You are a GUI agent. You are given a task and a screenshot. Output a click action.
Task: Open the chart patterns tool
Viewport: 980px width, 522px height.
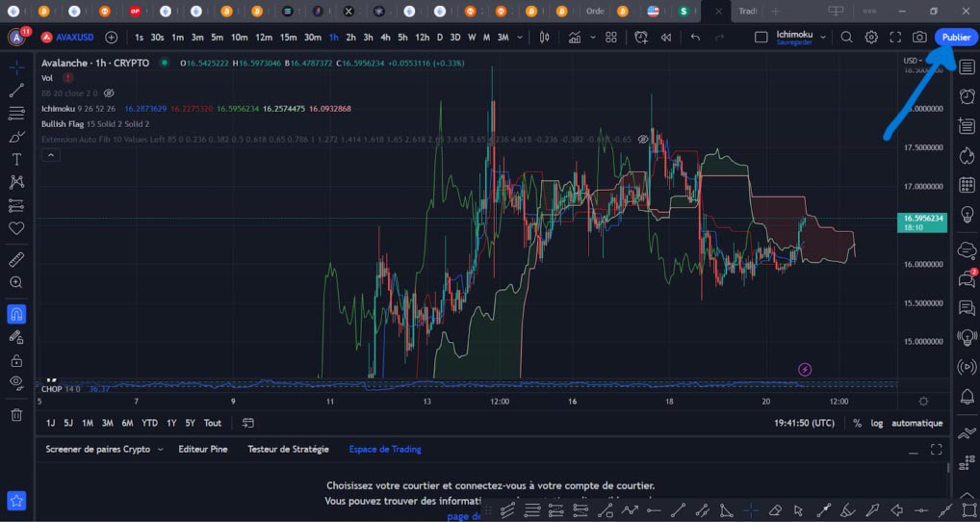(x=16, y=182)
